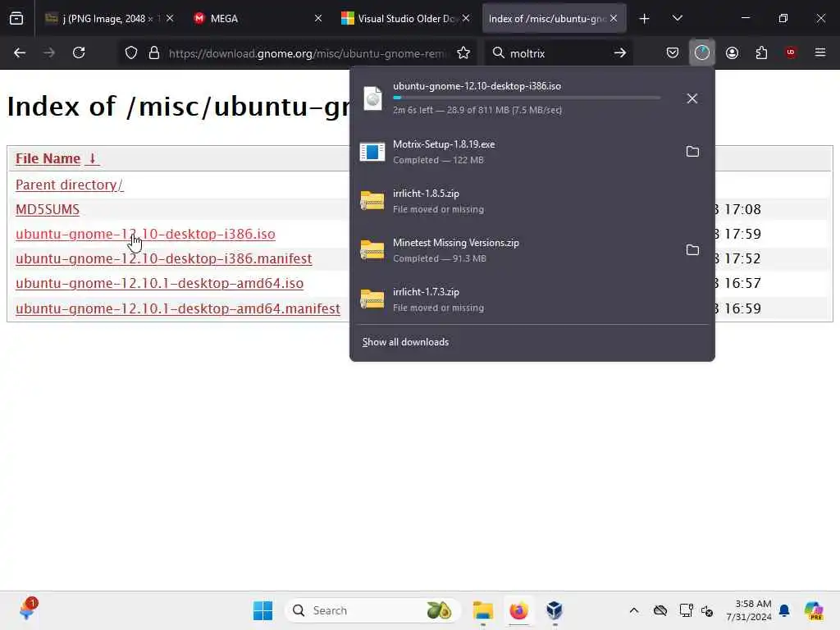Click the moltrix search field
Viewport: 840px width, 630px height.
(x=557, y=53)
